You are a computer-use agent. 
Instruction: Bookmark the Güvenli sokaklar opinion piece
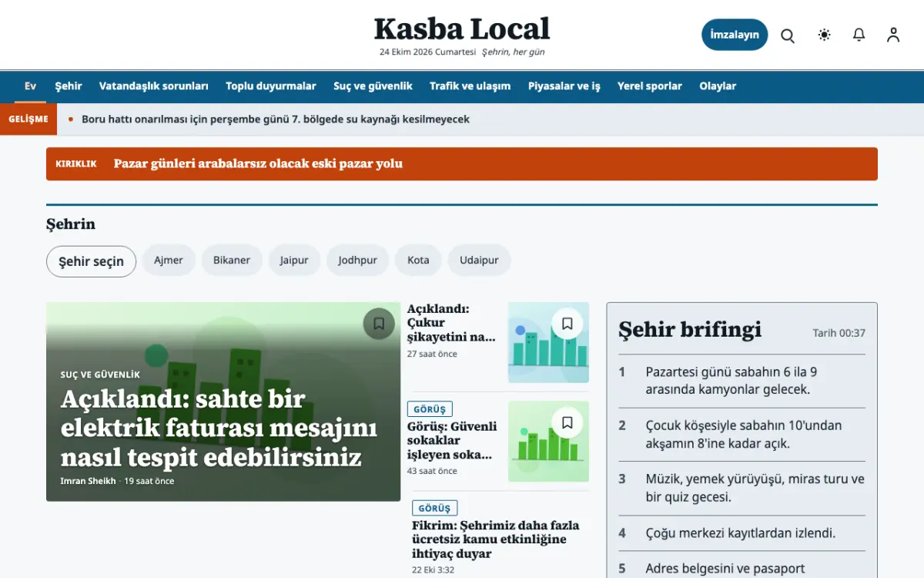(567, 422)
